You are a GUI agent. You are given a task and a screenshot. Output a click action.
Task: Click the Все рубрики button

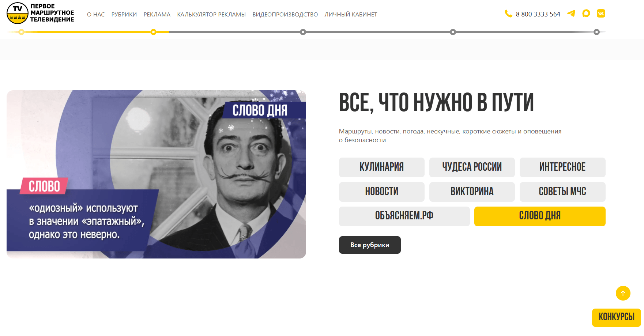370,245
